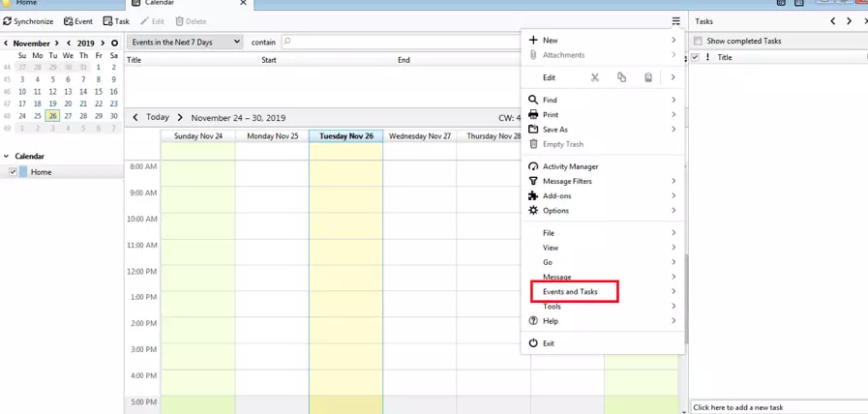Click the Paste clipboard icon in Edit row
The height and width of the screenshot is (414, 868).
648,77
